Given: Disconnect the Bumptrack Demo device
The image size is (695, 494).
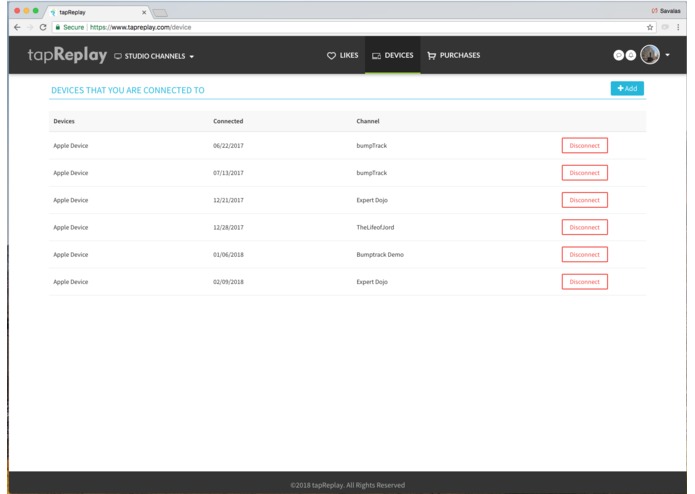Looking at the screenshot, I should tap(585, 255).
